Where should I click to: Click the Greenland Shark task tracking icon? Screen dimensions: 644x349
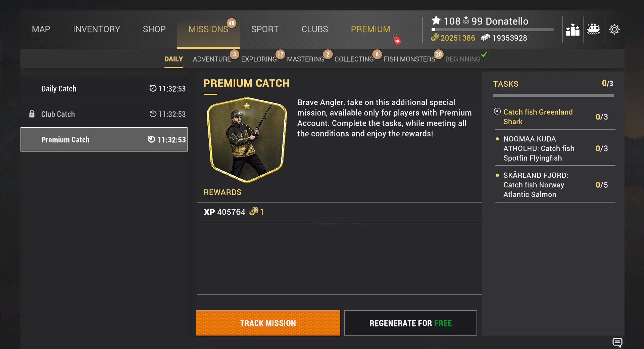tap(497, 112)
